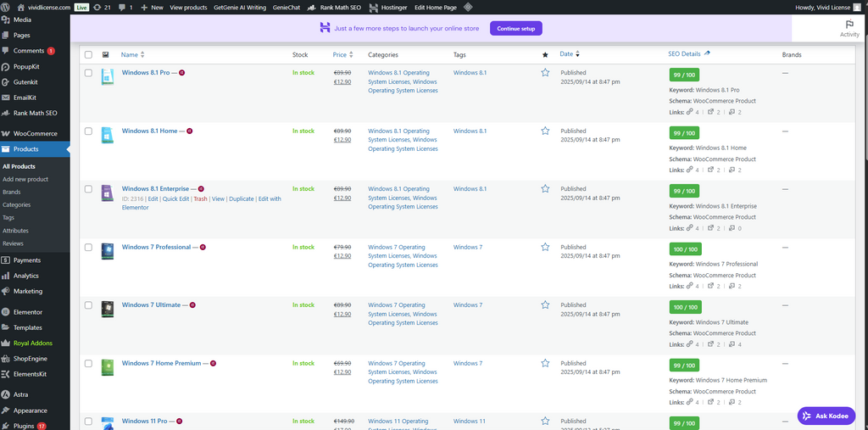Image resolution: width=868 pixels, height=430 pixels.
Task: Open Ask Kodee chat button
Action: (x=826, y=416)
